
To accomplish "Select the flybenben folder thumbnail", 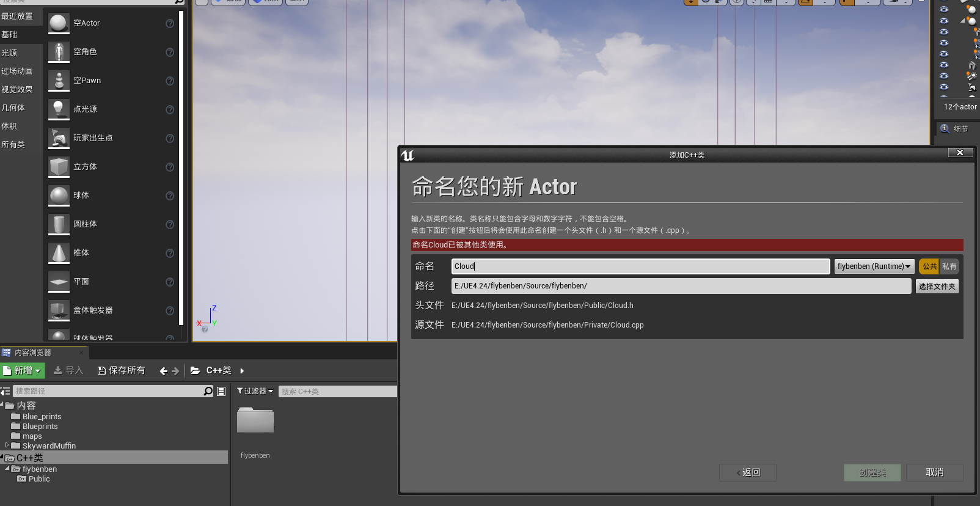I will tap(255, 420).
